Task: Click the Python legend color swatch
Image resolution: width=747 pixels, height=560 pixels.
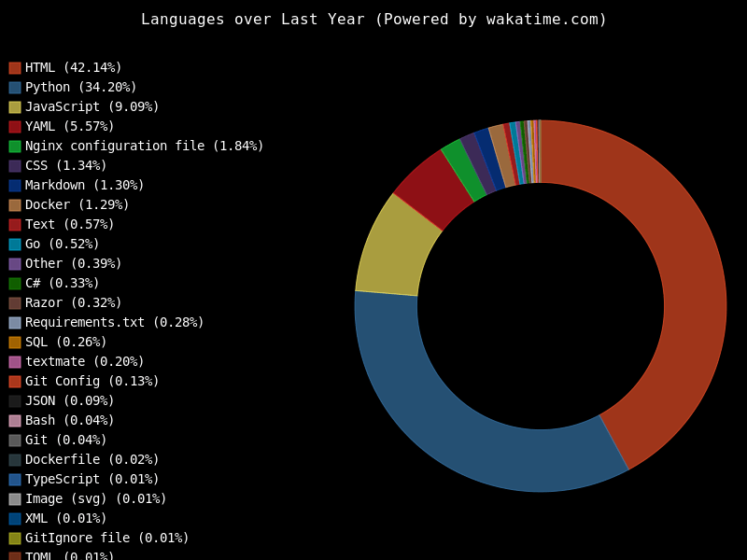Action: click(15, 88)
